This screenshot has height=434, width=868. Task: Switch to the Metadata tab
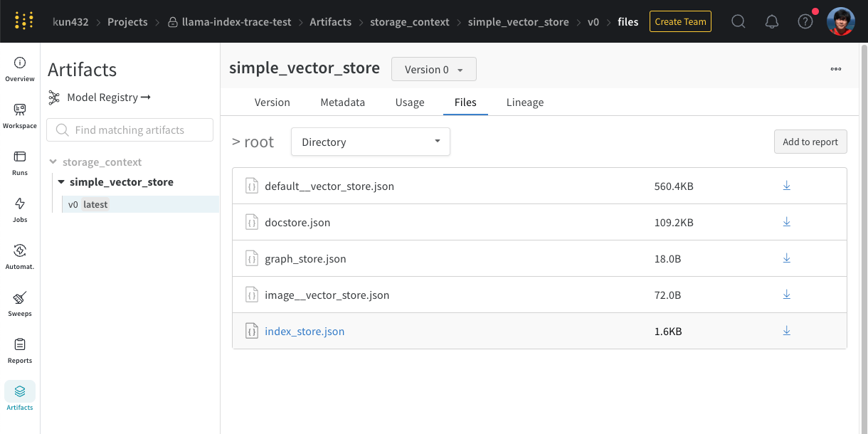click(342, 102)
